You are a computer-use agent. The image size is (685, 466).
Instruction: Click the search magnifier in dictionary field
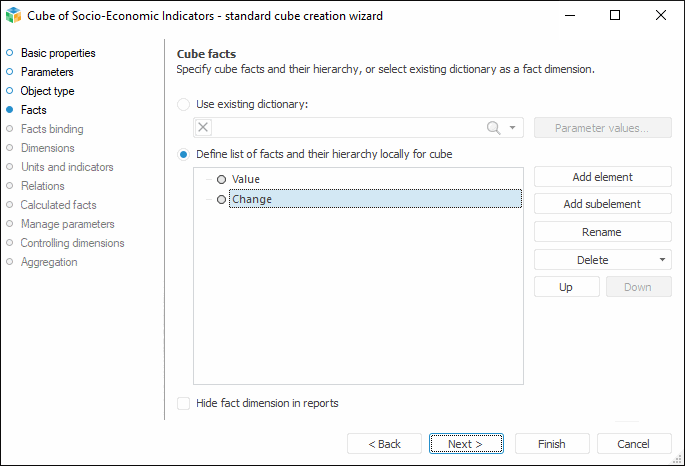[493, 127]
